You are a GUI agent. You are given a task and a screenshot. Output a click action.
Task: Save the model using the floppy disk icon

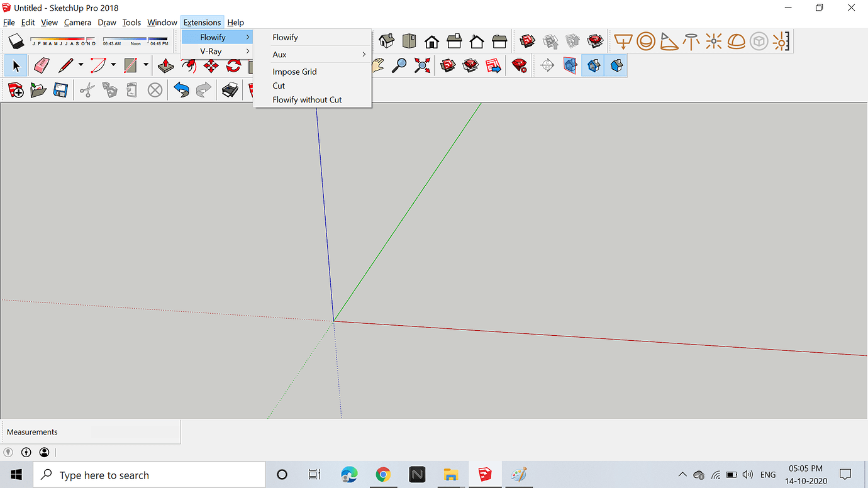click(x=61, y=90)
